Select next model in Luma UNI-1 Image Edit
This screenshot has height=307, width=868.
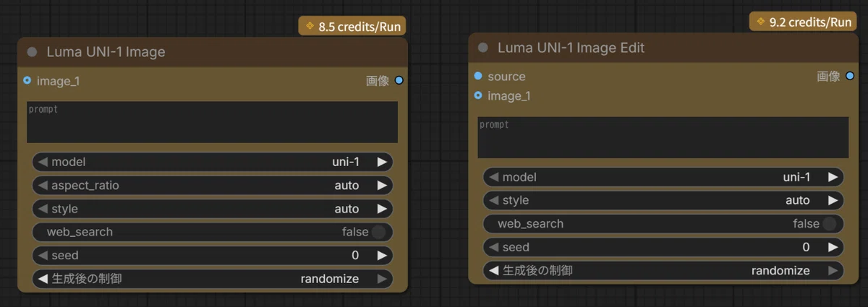[833, 177]
